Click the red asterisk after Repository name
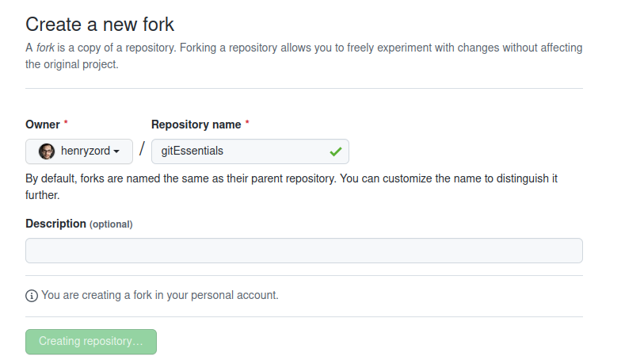This screenshot has width=644, height=364. [247, 125]
